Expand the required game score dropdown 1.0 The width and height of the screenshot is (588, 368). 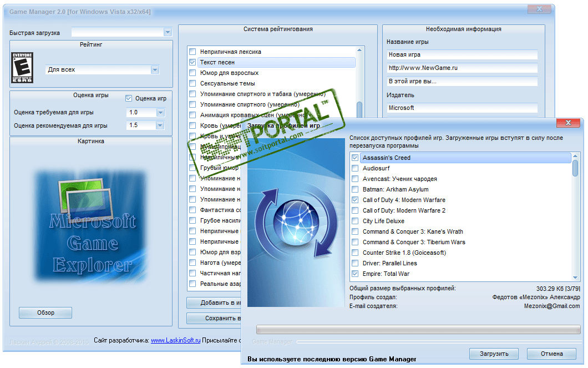tap(160, 113)
